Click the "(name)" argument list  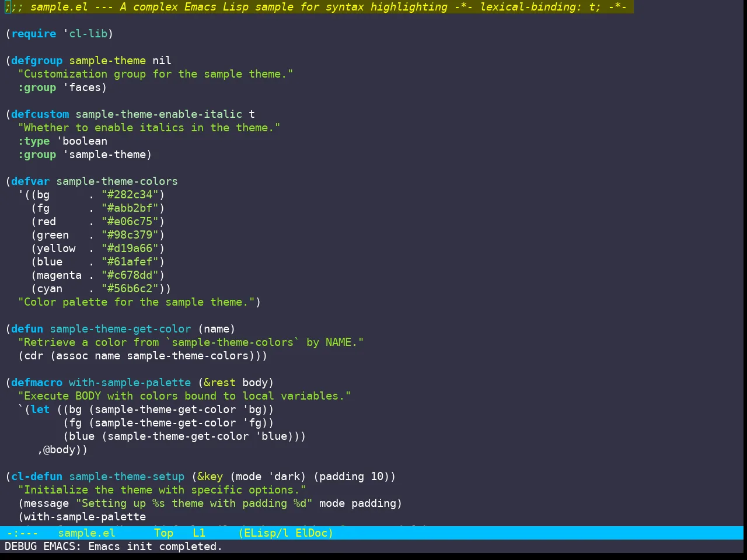(x=217, y=329)
